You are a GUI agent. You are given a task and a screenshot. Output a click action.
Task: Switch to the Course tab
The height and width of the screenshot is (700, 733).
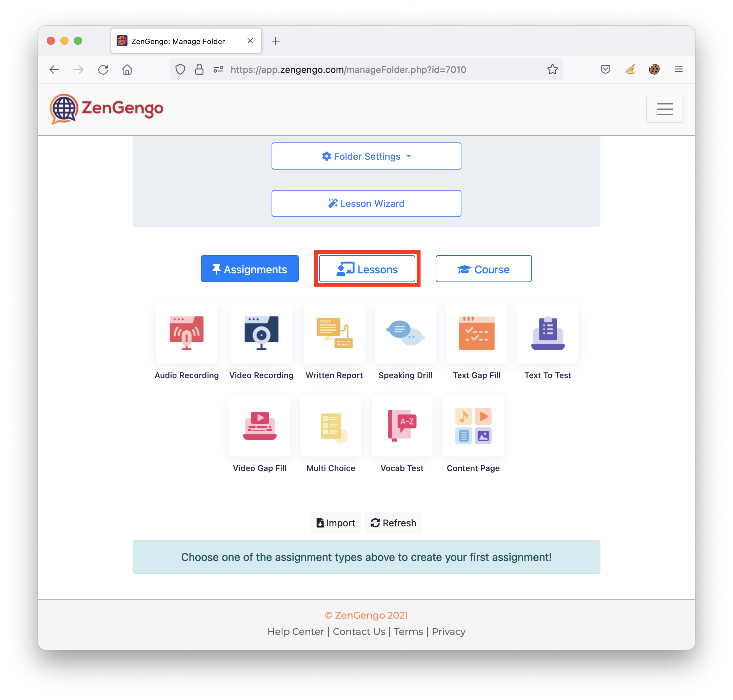(483, 269)
